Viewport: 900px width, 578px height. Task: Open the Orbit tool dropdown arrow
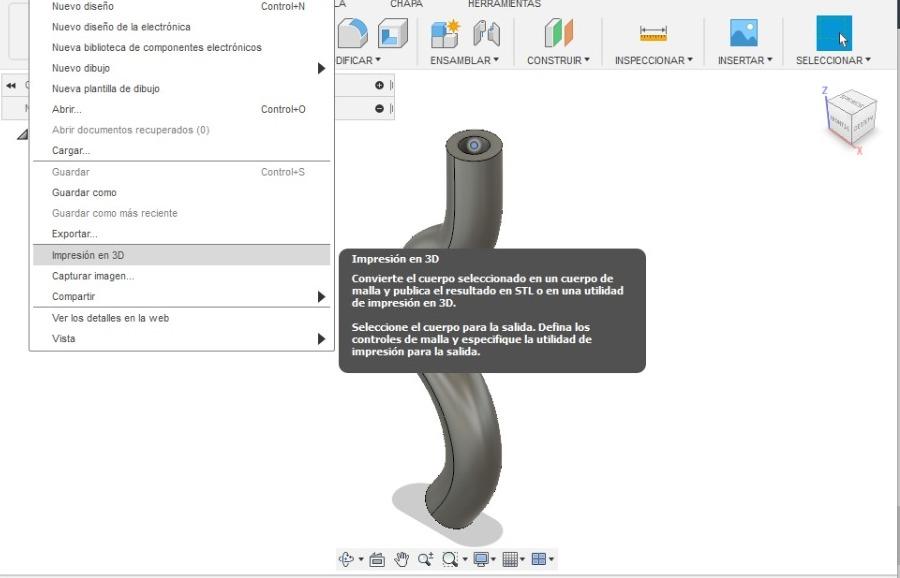point(360,559)
